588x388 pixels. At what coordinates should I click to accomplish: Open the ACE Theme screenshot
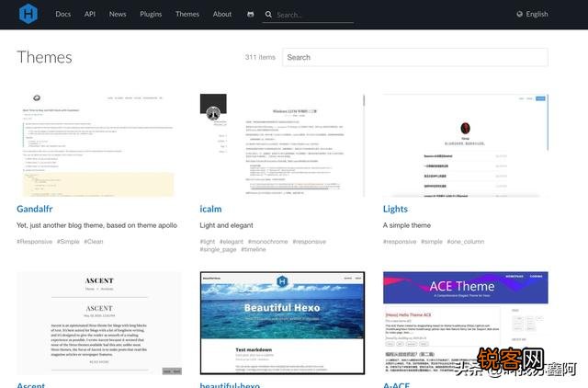pos(466,323)
